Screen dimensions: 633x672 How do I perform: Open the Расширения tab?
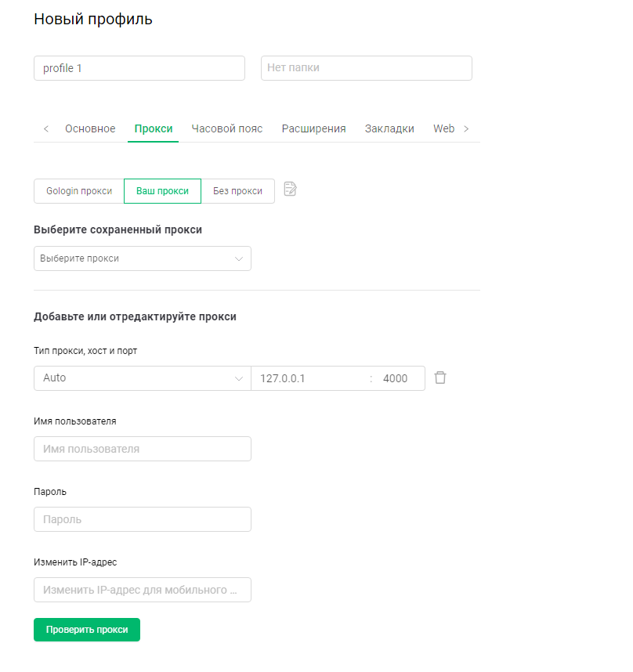click(313, 128)
